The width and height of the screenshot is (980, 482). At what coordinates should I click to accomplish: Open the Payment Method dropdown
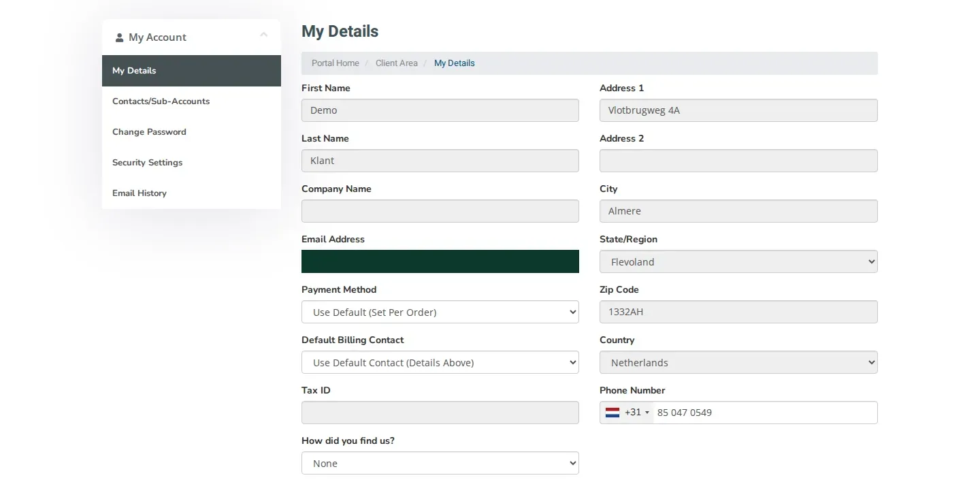pyautogui.click(x=440, y=312)
